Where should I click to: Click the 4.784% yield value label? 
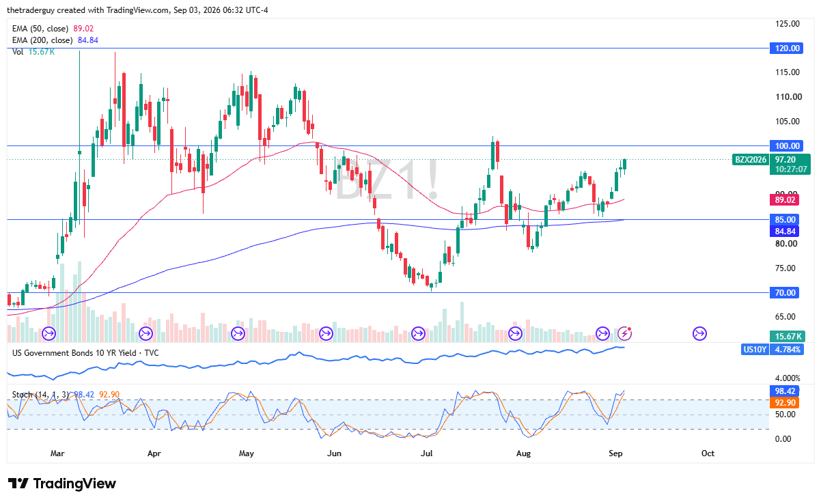coord(788,350)
